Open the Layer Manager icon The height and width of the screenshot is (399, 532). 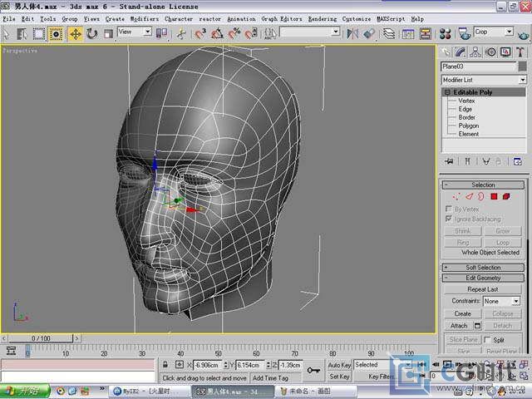(389, 33)
